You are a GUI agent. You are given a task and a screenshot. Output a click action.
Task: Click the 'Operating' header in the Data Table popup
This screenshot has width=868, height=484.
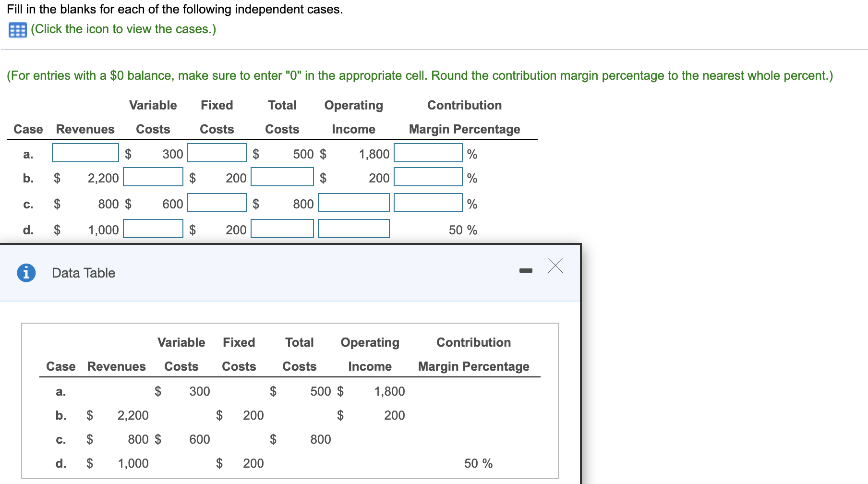tap(370, 342)
